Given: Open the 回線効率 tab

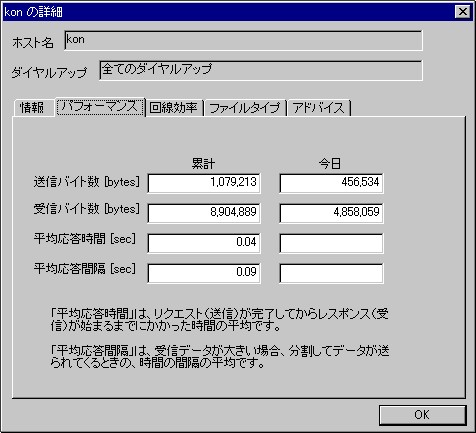Looking at the screenshot, I should (174, 108).
